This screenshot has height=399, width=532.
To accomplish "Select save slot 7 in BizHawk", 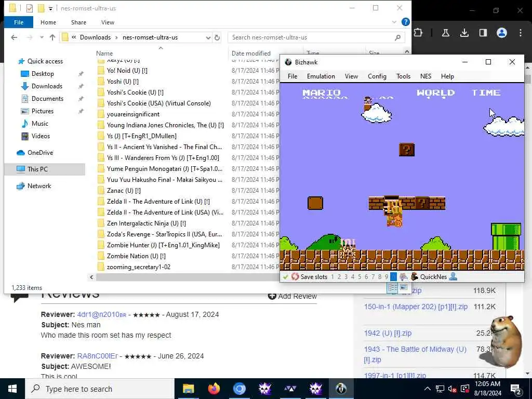I will [x=373, y=277].
